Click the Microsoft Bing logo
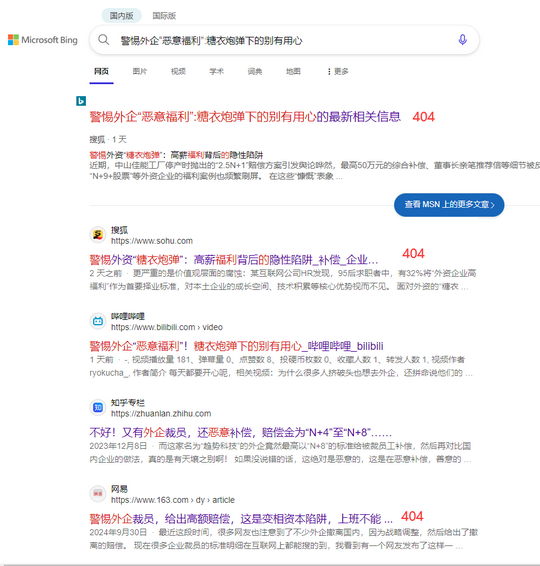 [43, 40]
